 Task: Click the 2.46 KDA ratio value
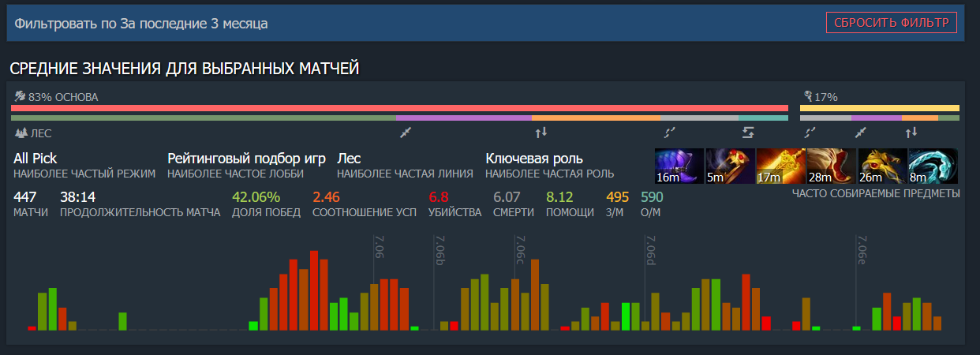pos(326,197)
